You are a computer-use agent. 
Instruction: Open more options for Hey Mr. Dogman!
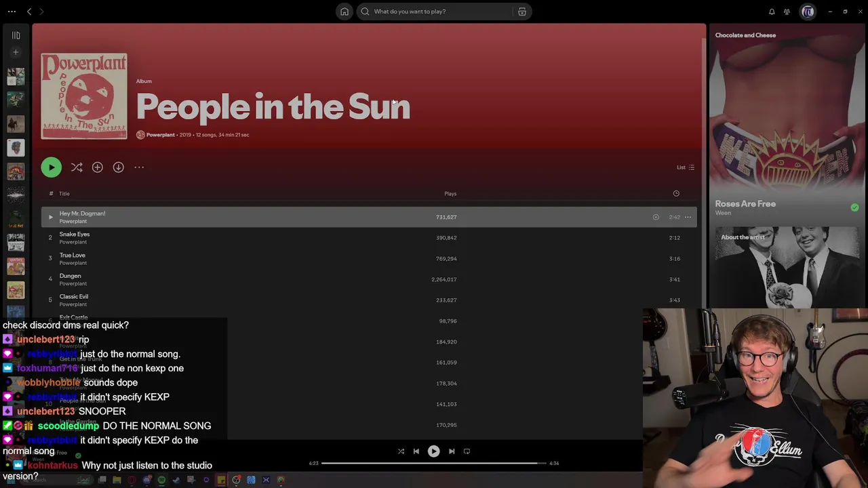(688, 217)
